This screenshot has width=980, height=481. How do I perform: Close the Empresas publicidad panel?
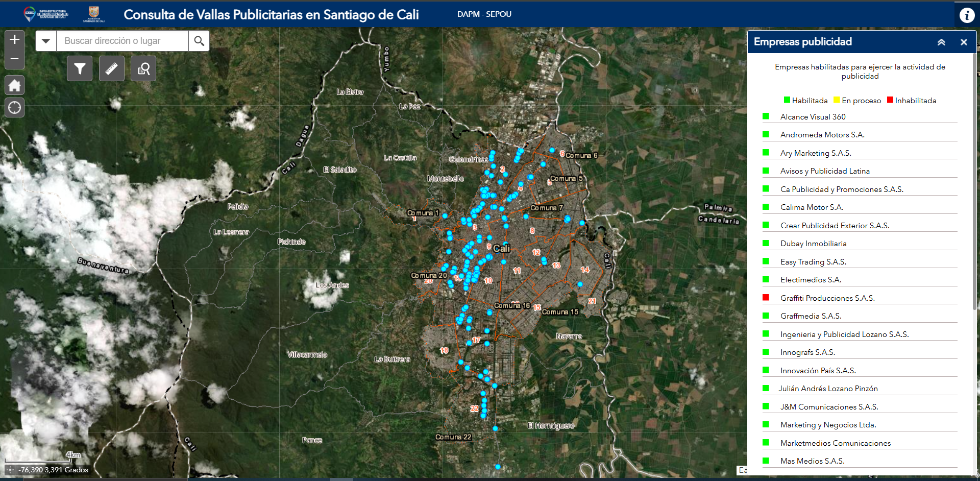pyautogui.click(x=964, y=42)
